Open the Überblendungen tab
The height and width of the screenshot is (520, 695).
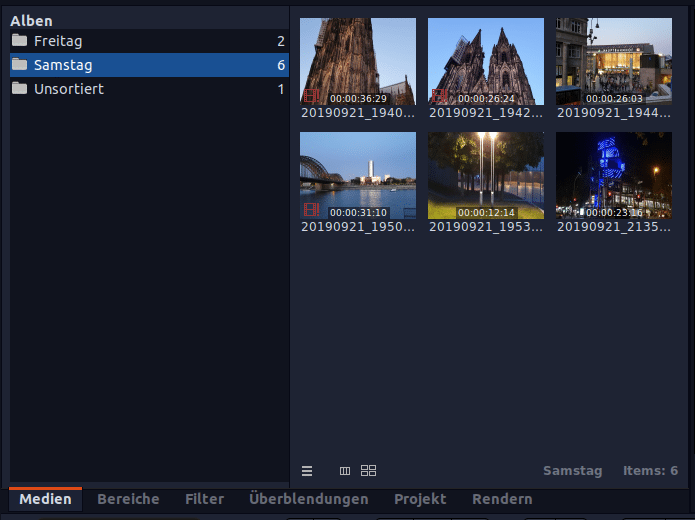pyautogui.click(x=308, y=499)
